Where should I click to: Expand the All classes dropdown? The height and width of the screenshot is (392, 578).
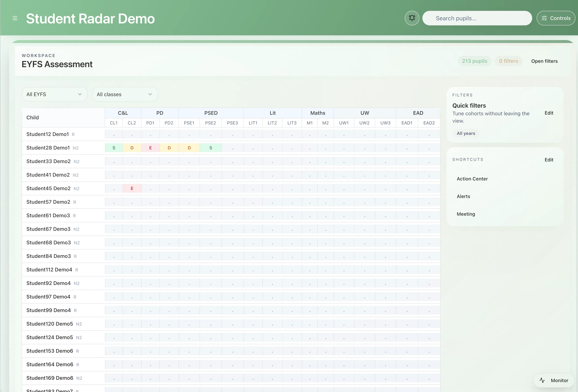(x=125, y=94)
